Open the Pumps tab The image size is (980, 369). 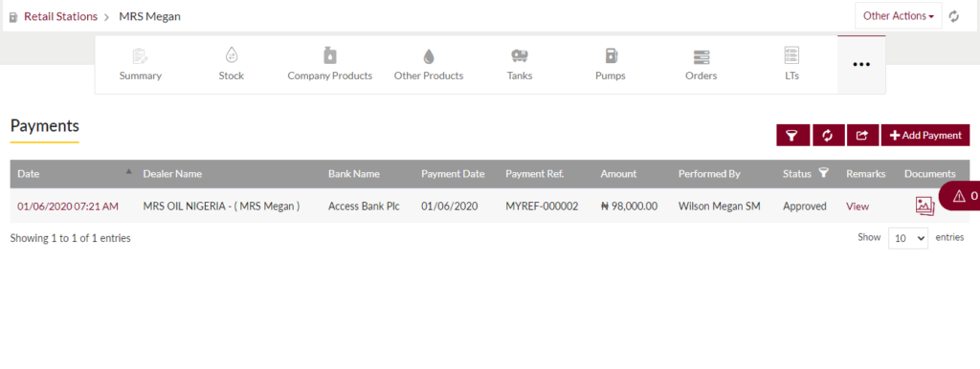pos(611,65)
